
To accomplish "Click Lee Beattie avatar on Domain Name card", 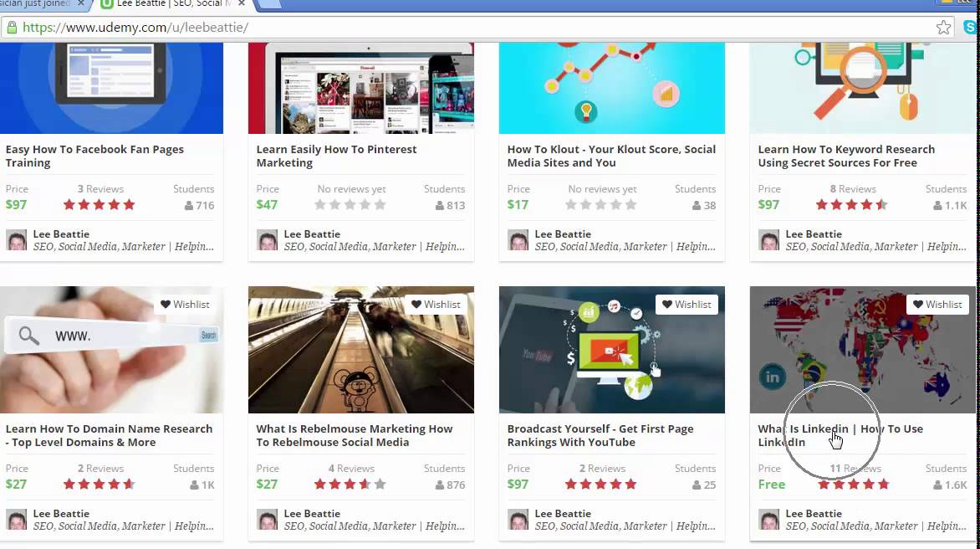I will 16,520.
